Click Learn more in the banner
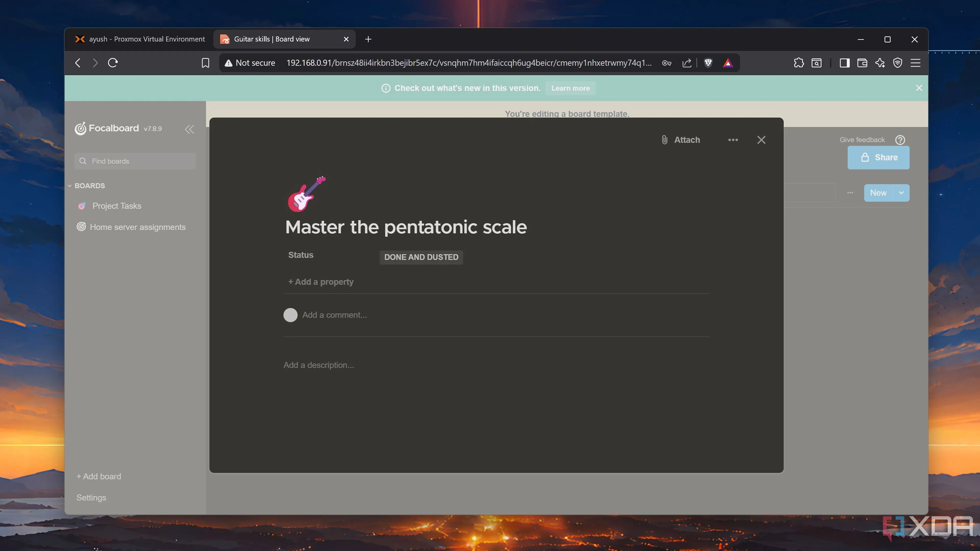The image size is (980, 551). (570, 88)
